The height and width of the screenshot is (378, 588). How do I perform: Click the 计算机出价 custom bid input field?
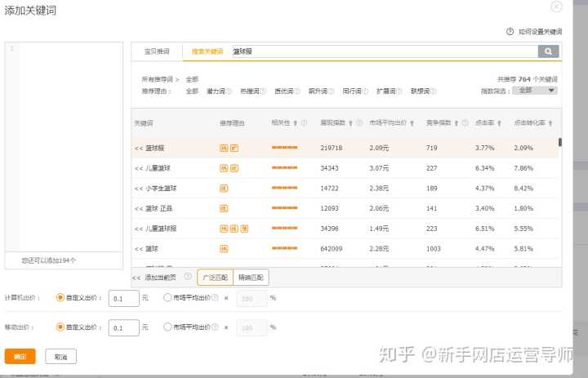point(122,299)
